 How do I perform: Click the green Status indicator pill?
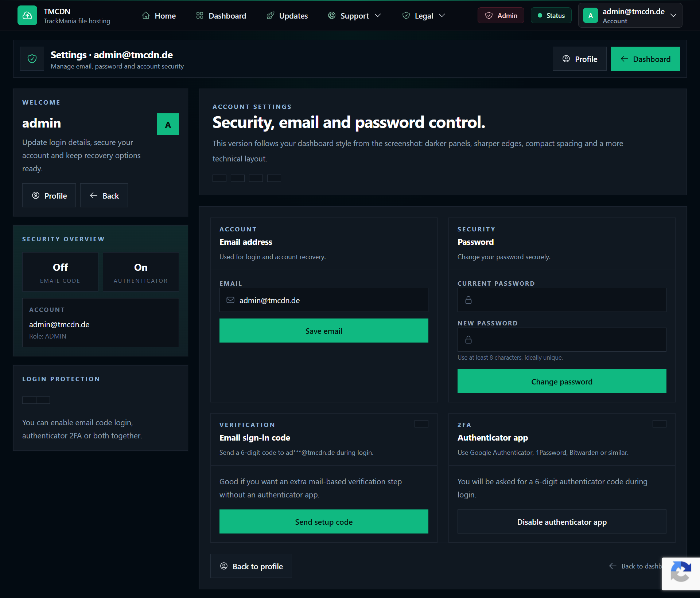(551, 15)
